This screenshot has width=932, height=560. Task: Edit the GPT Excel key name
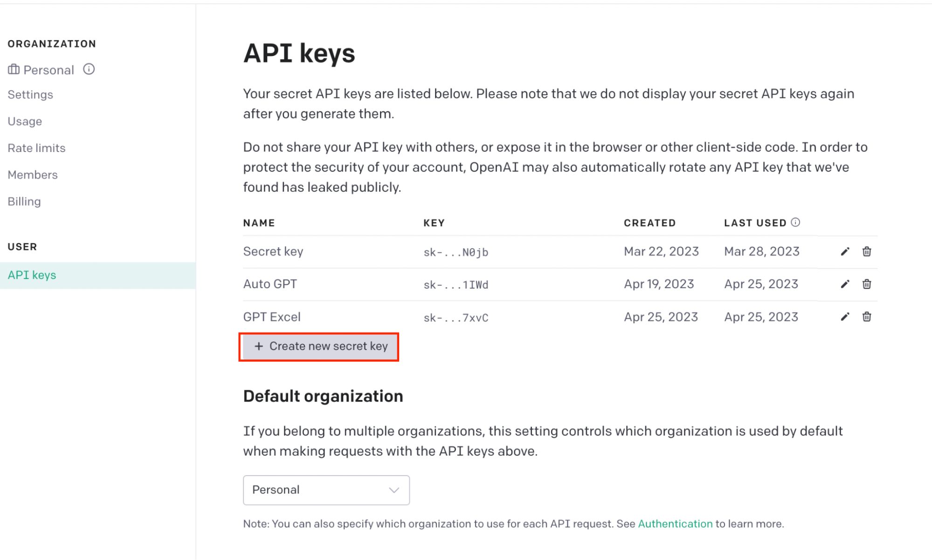tap(845, 317)
